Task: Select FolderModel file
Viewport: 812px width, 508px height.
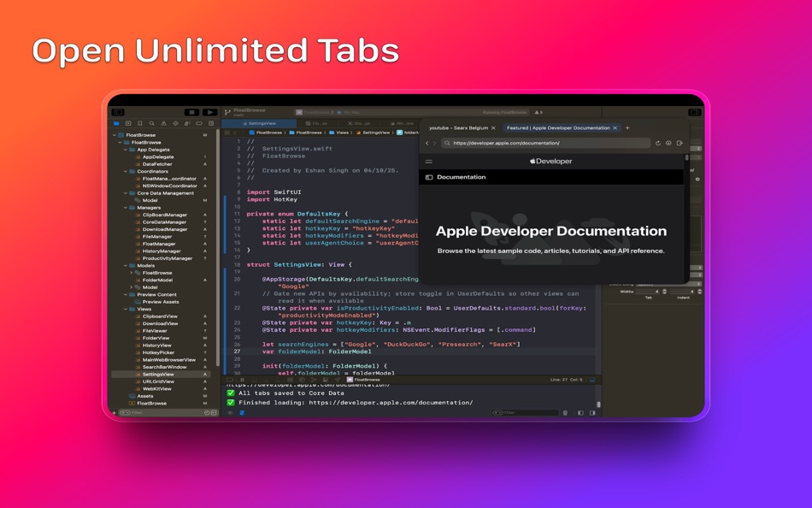Action: click(157, 280)
